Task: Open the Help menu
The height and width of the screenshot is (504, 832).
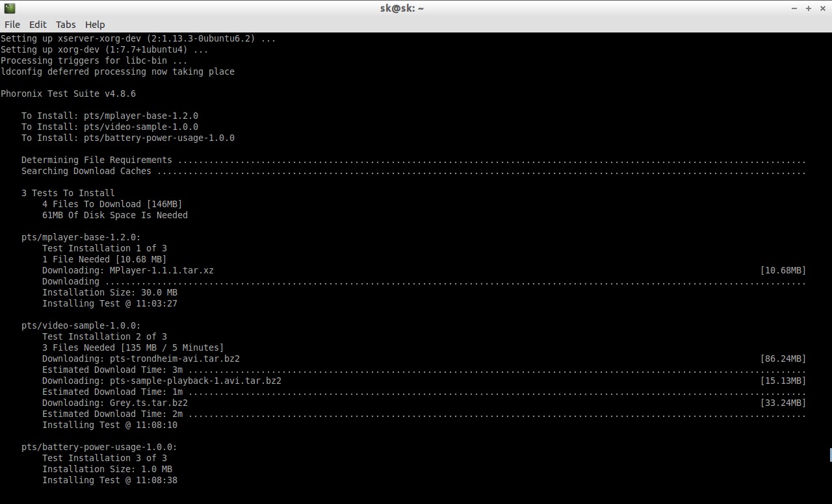Action: click(x=95, y=24)
